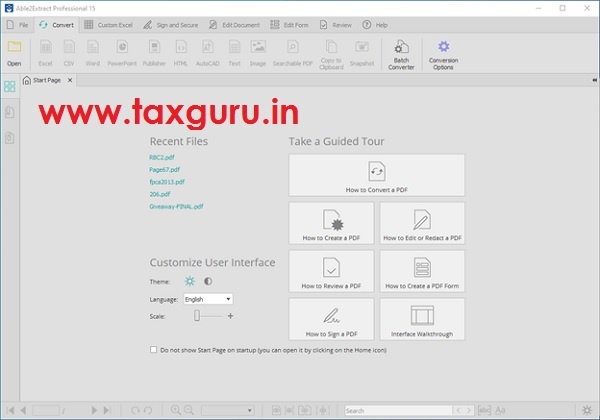Click Copy to Clipboard icon
Screen dimensions: 600x420
331,55
